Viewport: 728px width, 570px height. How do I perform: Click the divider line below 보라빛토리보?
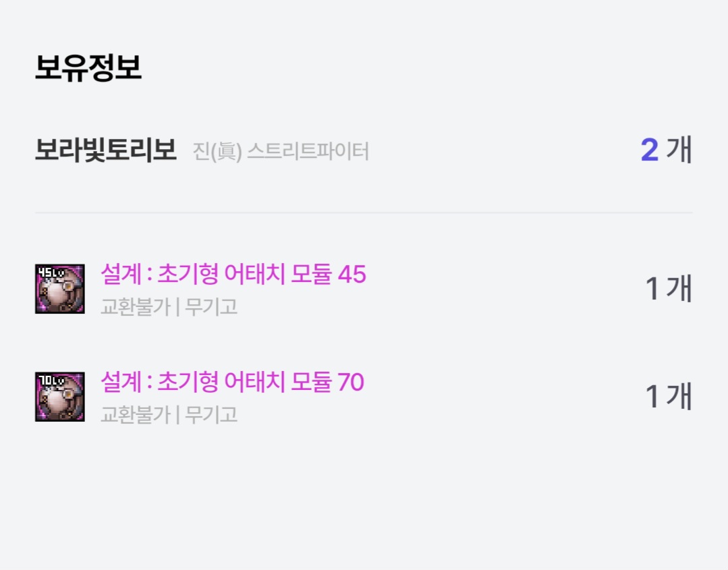(x=364, y=212)
